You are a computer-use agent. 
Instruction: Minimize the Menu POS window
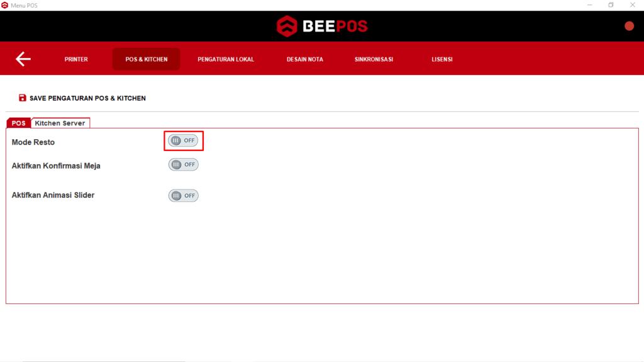589,5
